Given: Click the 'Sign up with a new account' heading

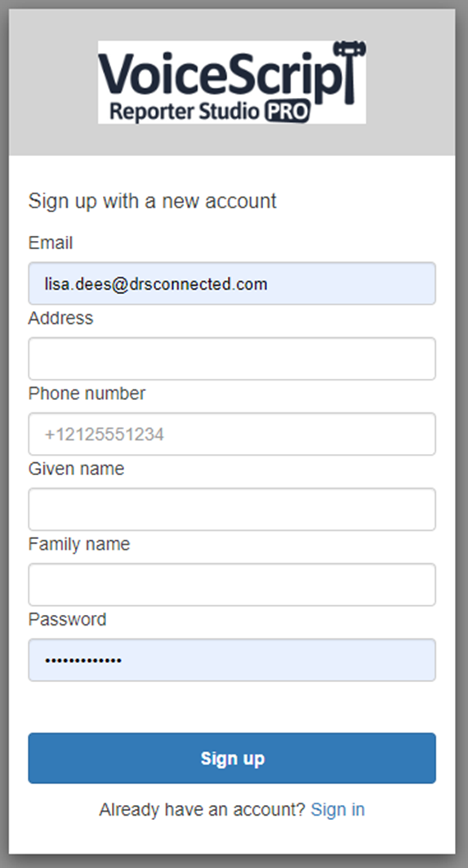Looking at the screenshot, I should (x=152, y=201).
